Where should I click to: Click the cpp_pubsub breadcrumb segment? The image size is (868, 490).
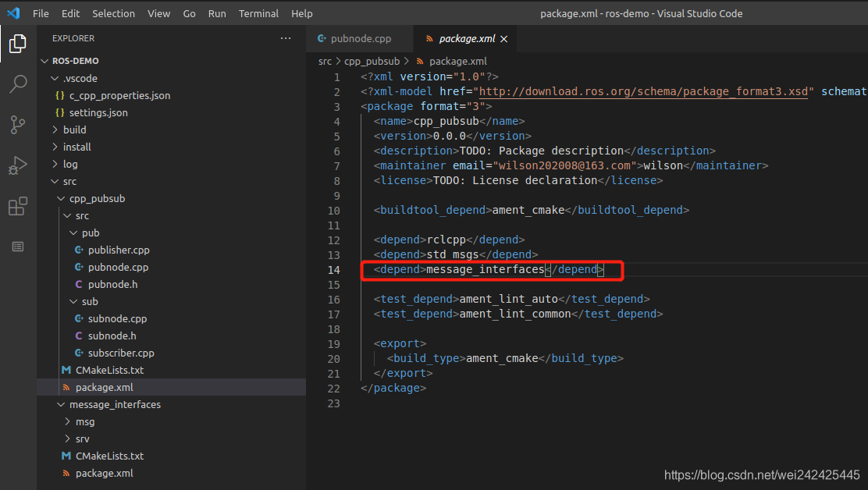[x=372, y=62]
